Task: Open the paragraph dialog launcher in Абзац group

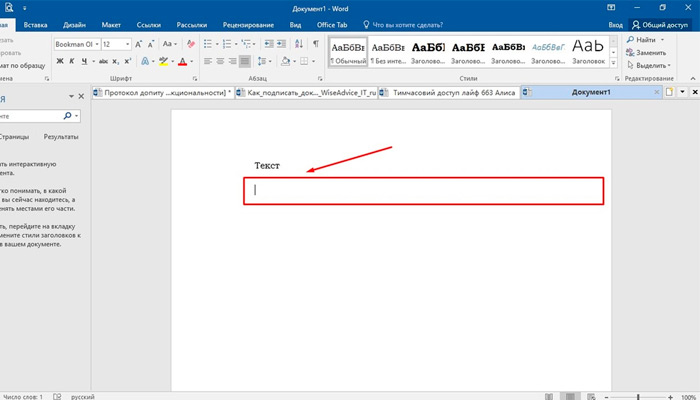Action: coord(320,79)
